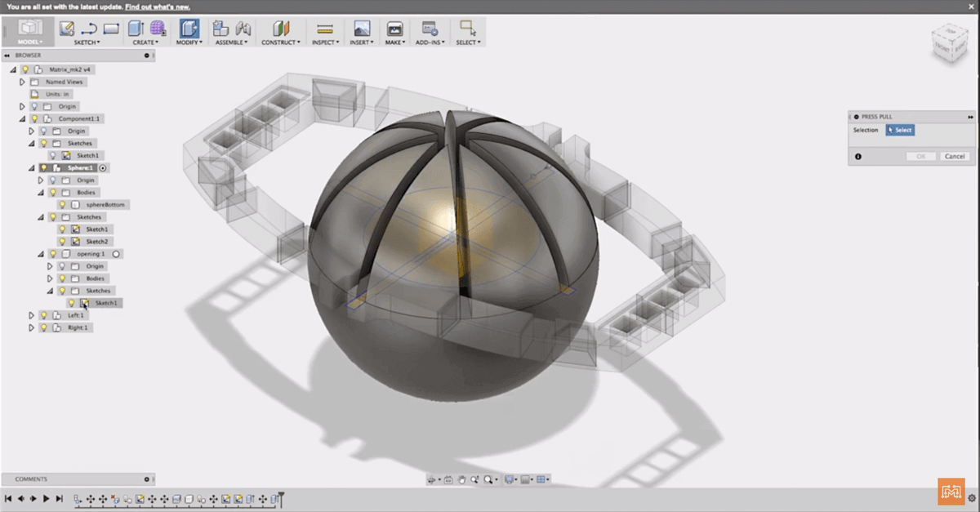
Task: Toggle visibility bulb of sphereBottom body
Action: coord(62,204)
